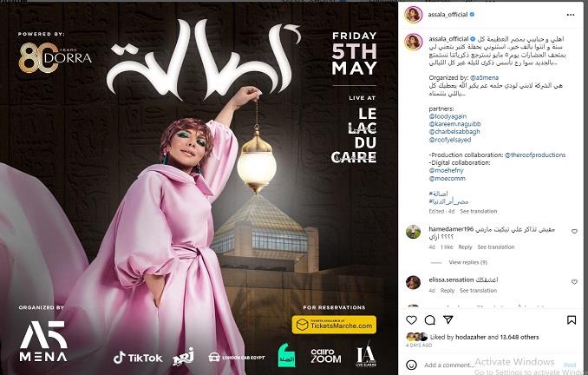Reply to elissa.sensation's comment
Image resolution: width=588 pixels, height=375 pixels.
click(x=447, y=291)
